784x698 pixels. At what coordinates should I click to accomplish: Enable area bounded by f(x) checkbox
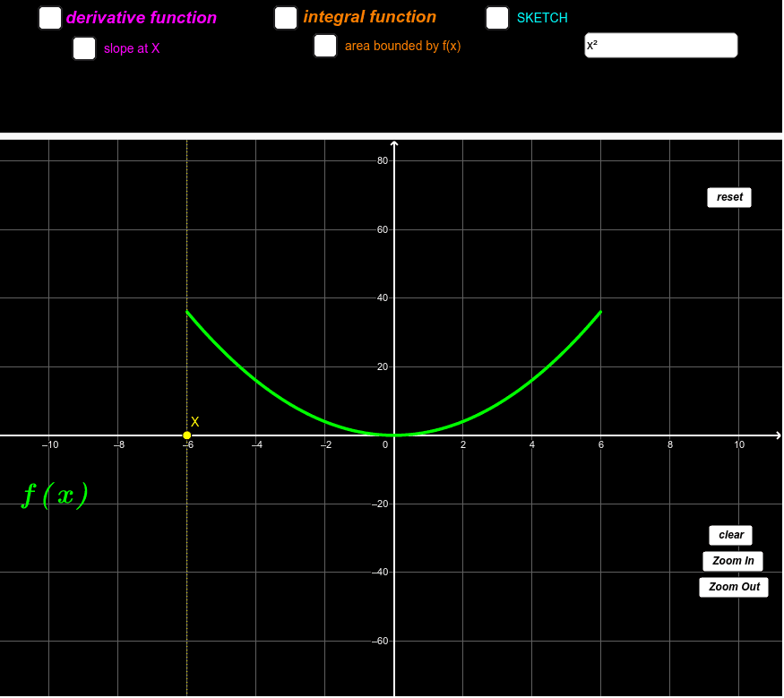coord(325,46)
